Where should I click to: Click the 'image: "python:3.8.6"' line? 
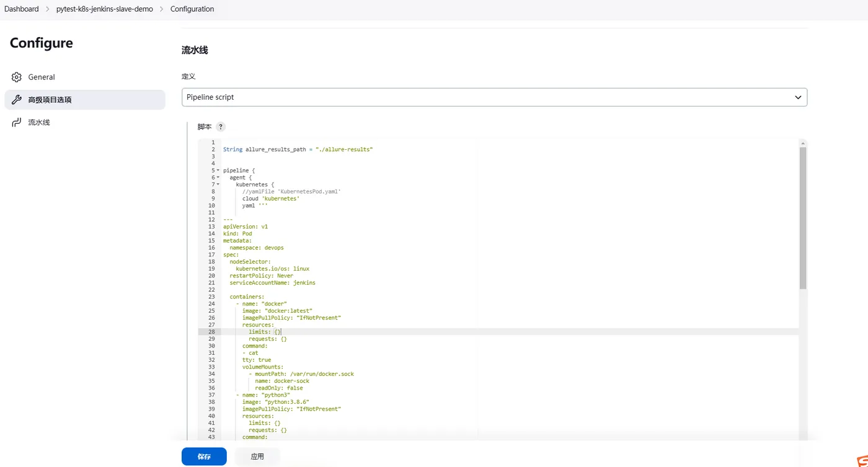275,402
